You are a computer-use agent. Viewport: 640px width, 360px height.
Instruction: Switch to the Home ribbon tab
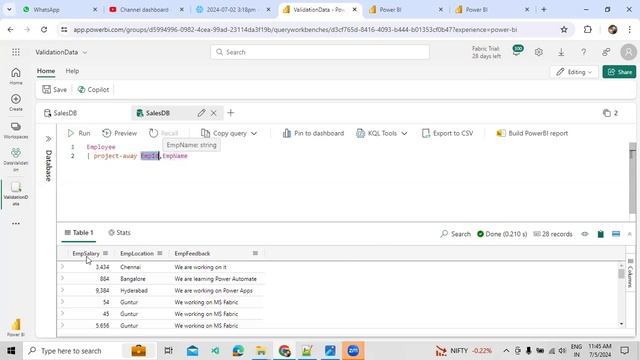click(x=46, y=71)
